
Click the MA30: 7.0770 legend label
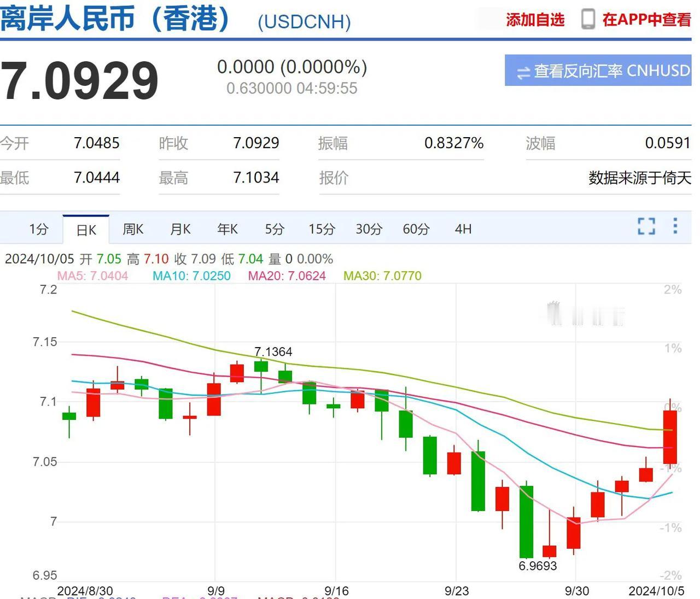[382, 276]
